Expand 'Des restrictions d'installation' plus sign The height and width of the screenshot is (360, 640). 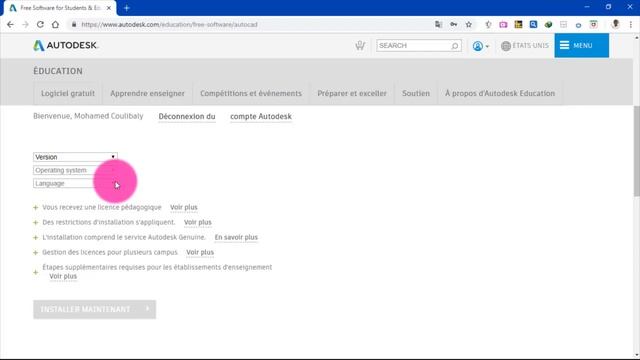(x=36, y=223)
